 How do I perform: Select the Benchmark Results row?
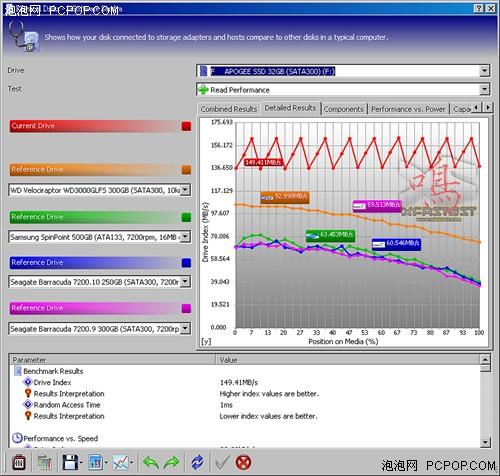tap(53, 371)
